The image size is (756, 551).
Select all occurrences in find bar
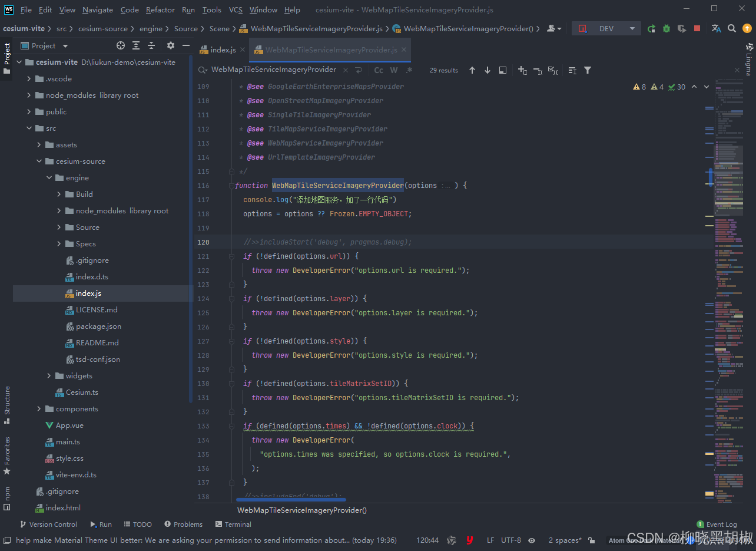click(x=553, y=70)
